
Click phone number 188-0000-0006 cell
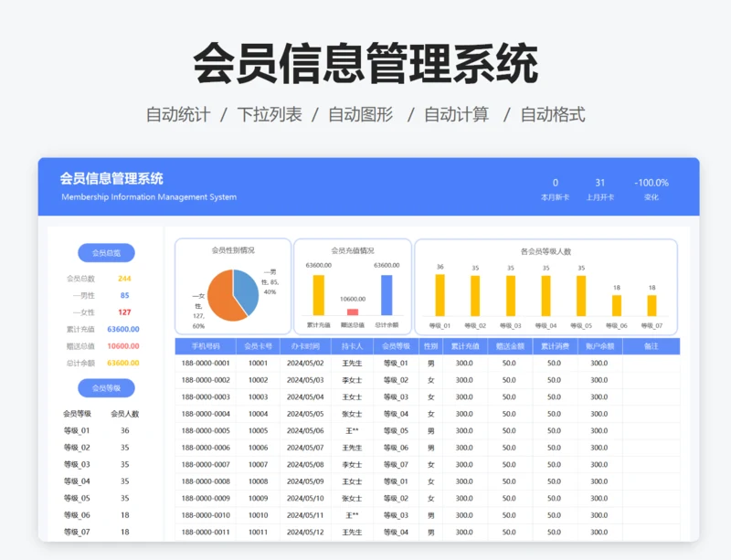(x=206, y=448)
